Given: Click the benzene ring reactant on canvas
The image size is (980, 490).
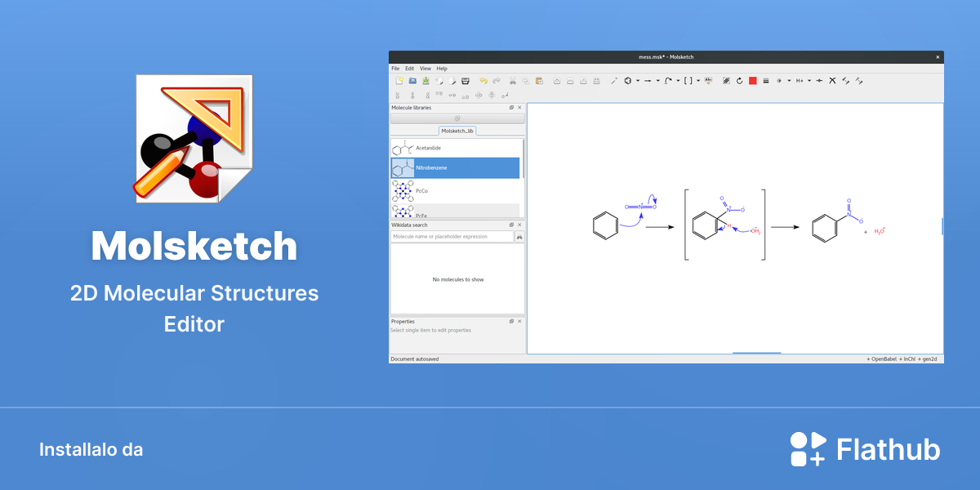Looking at the screenshot, I should coord(605,225).
